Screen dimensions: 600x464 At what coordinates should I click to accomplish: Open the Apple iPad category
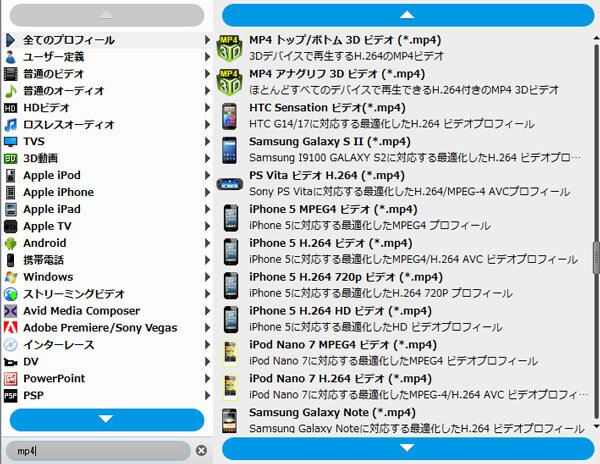point(107,209)
